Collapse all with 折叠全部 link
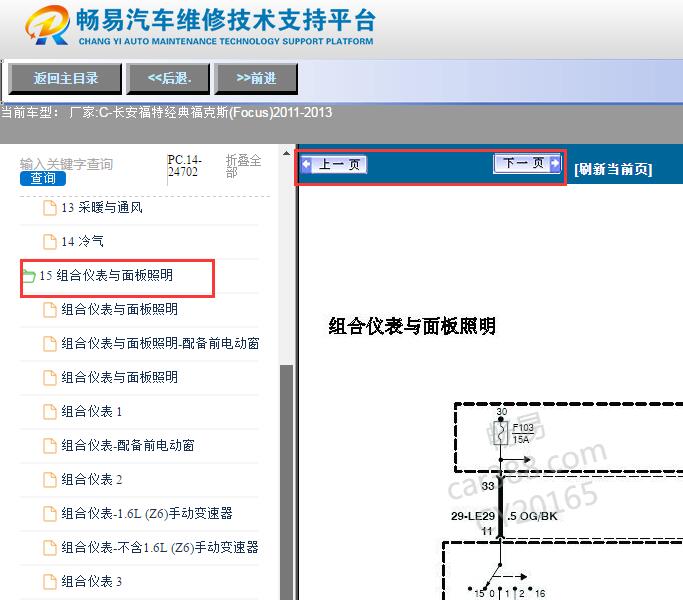This screenshot has width=683, height=600. click(x=243, y=166)
